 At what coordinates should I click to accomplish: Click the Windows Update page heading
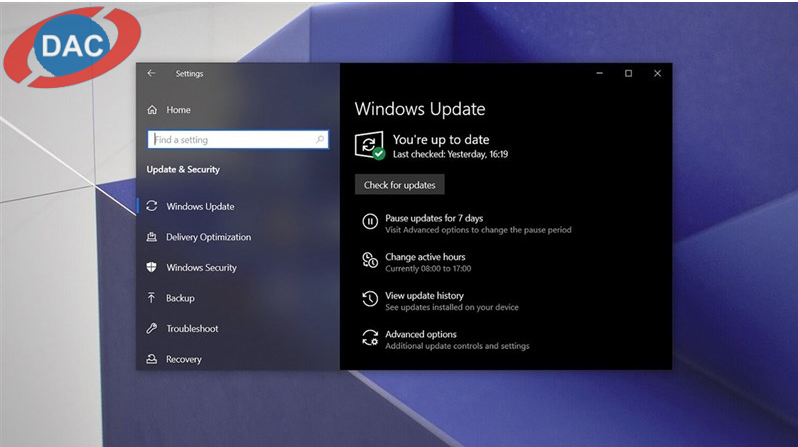[x=420, y=109]
